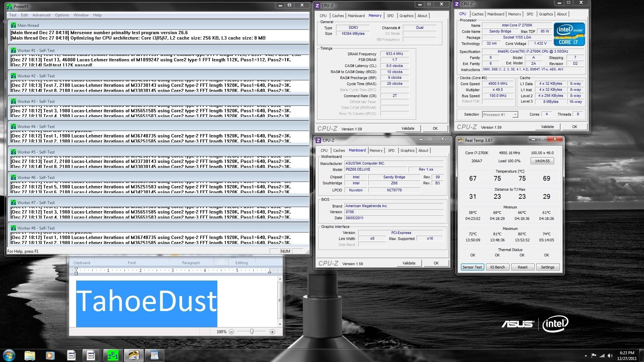The height and width of the screenshot is (362, 644).
Task: Open Action Center flag icon
Action: click(x=594, y=356)
